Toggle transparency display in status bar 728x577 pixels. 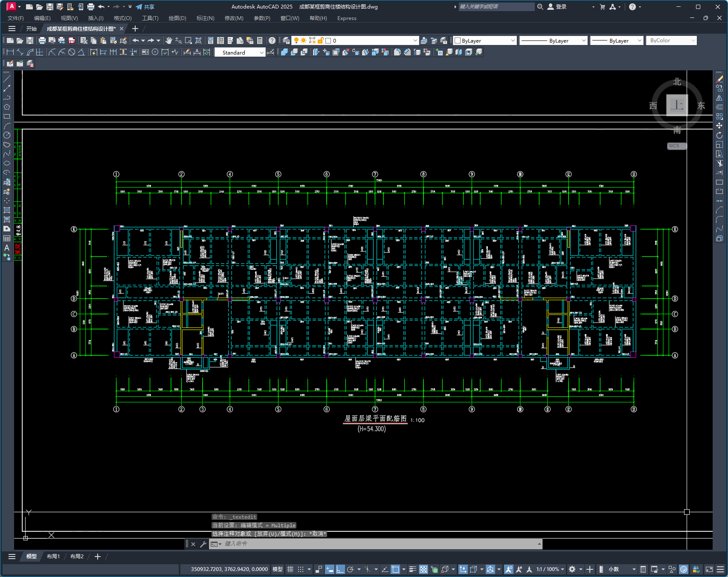[x=423, y=569]
